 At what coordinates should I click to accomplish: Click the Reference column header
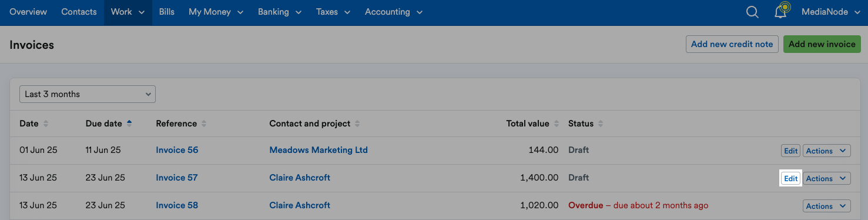(x=176, y=124)
